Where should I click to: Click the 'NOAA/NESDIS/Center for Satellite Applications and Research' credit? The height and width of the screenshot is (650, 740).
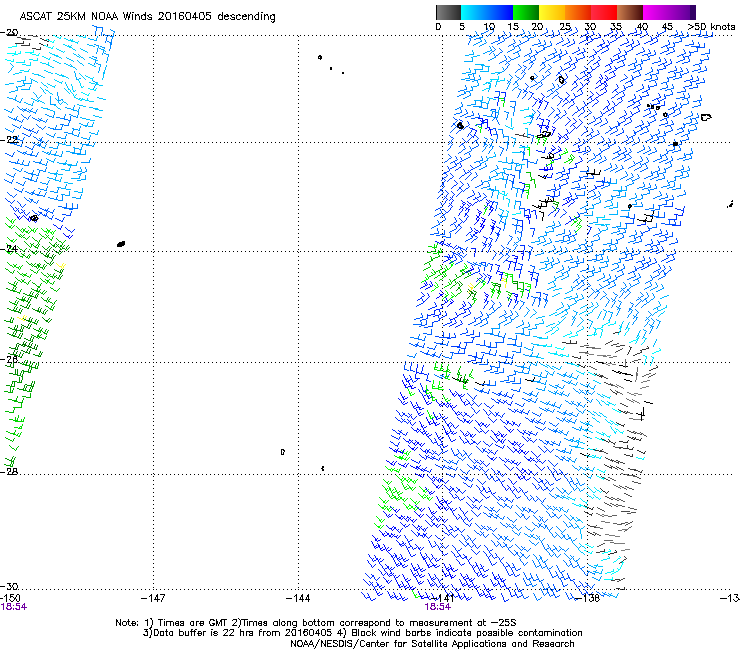pyautogui.click(x=432, y=643)
